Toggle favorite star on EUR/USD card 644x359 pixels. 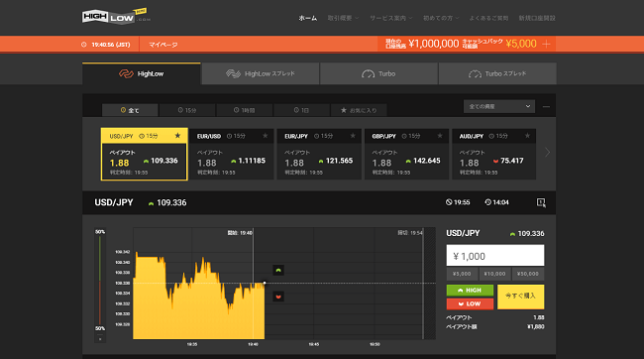click(x=265, y=136)
